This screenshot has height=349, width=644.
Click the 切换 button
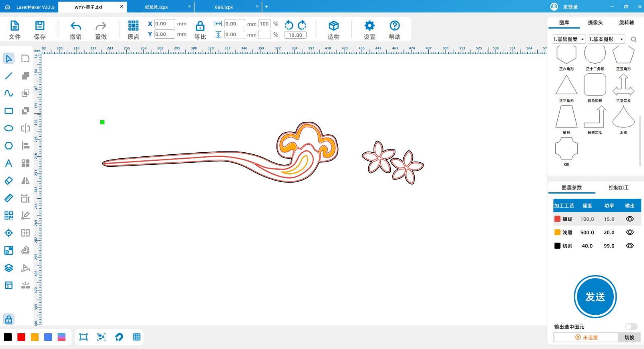tap(629, 337)
